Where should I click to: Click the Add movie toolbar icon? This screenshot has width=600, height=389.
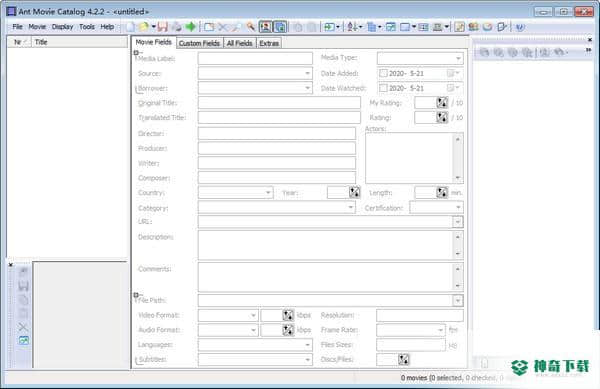point(209,27)
